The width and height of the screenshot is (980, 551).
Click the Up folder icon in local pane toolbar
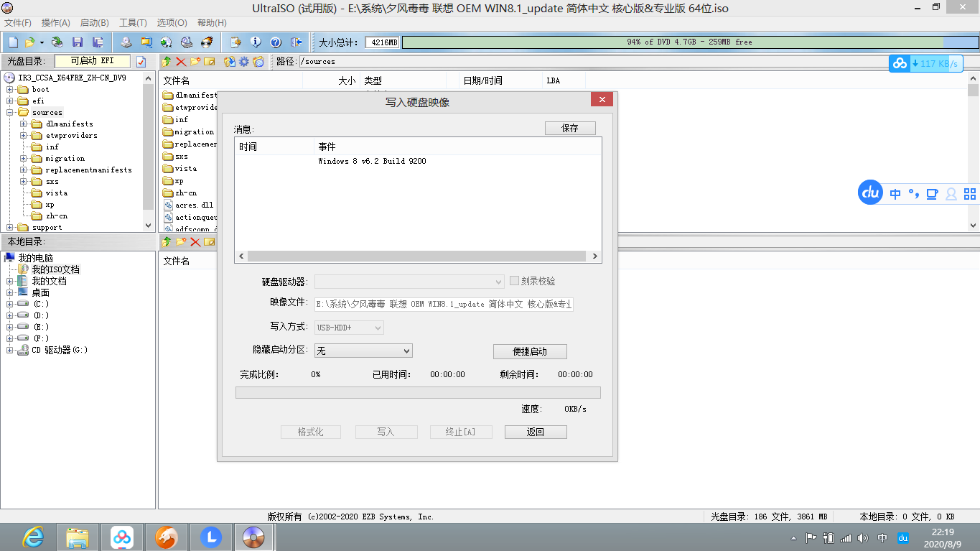click(x=167, y=242)
